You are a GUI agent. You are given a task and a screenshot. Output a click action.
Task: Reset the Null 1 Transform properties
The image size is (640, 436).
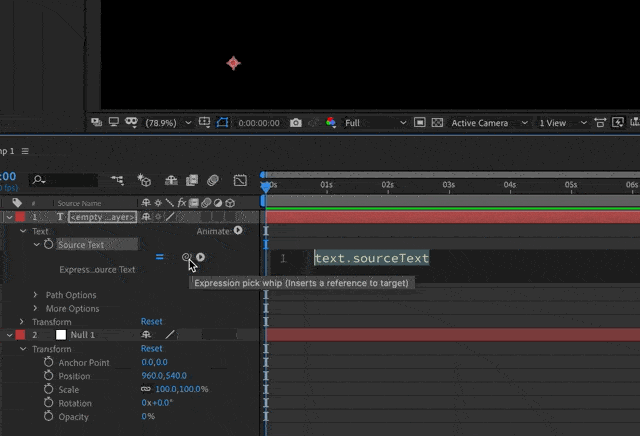(151, 348)
